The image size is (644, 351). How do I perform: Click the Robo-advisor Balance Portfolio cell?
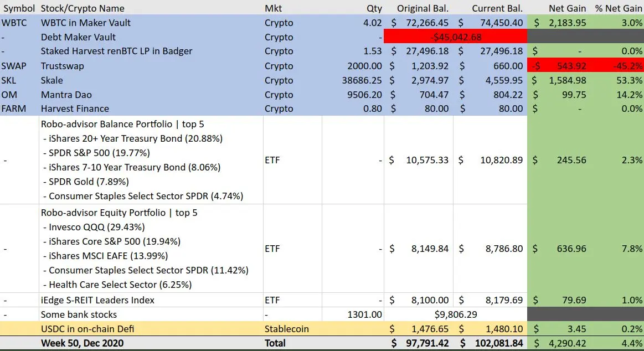pos(151,159)
